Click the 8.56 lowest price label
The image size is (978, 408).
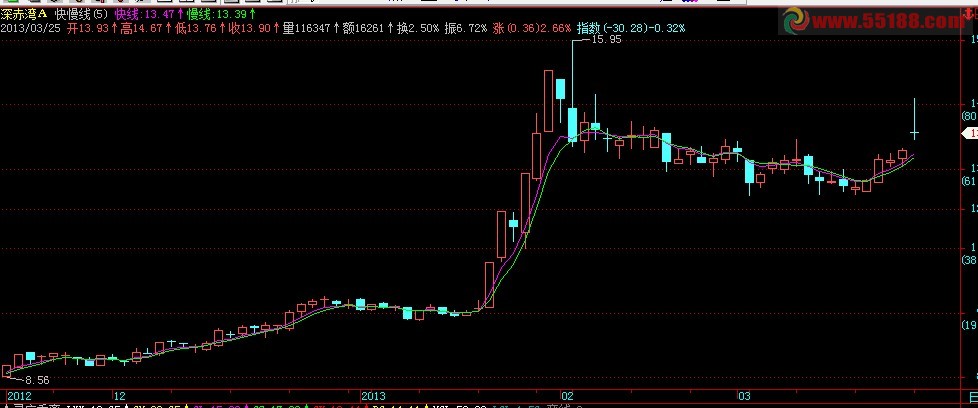pyautogui.click(x=37, y=380)
